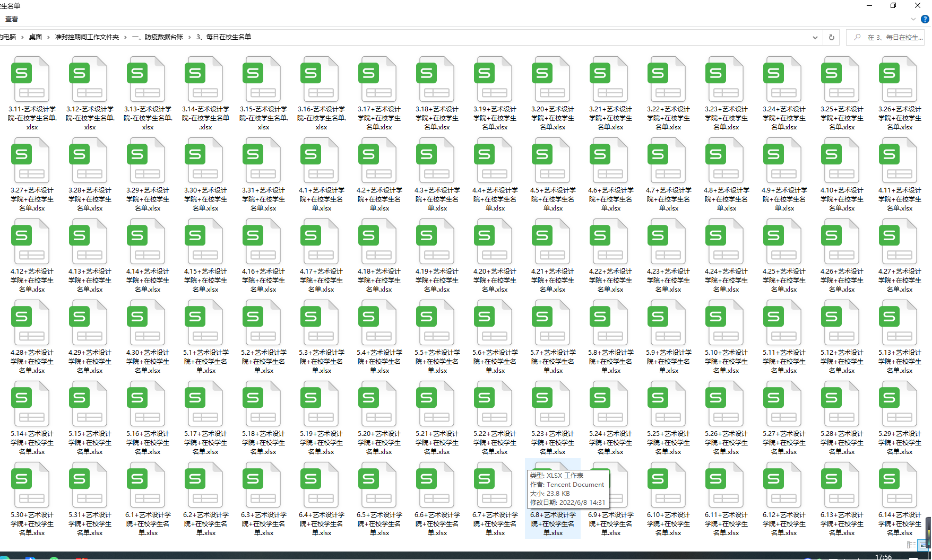The image size is (932, 560).
Task: Open the 查看 ribbon tab
Action: coord(12,19)
